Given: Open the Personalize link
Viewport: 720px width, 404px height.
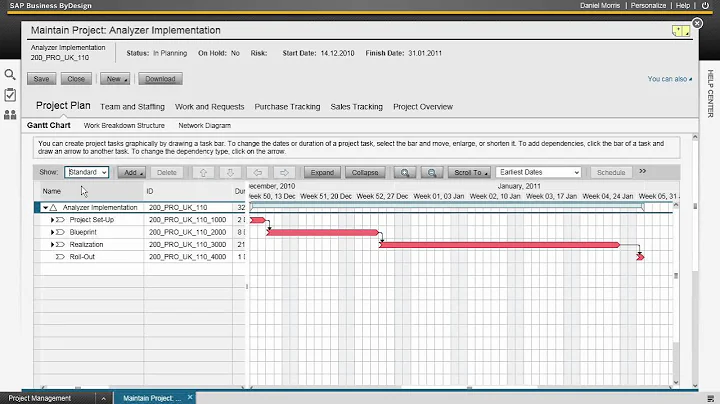Looking at the screenshot, I should point(648,6).
